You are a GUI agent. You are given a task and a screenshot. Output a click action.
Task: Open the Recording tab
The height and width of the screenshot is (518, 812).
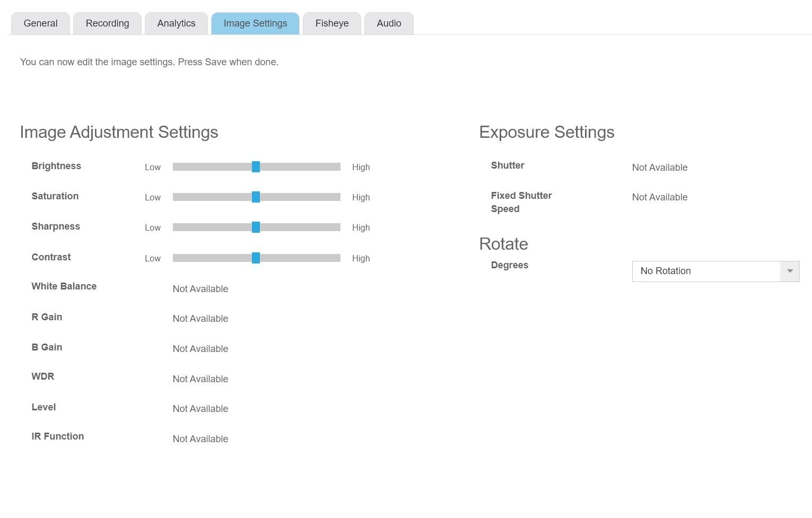(107, 23)
